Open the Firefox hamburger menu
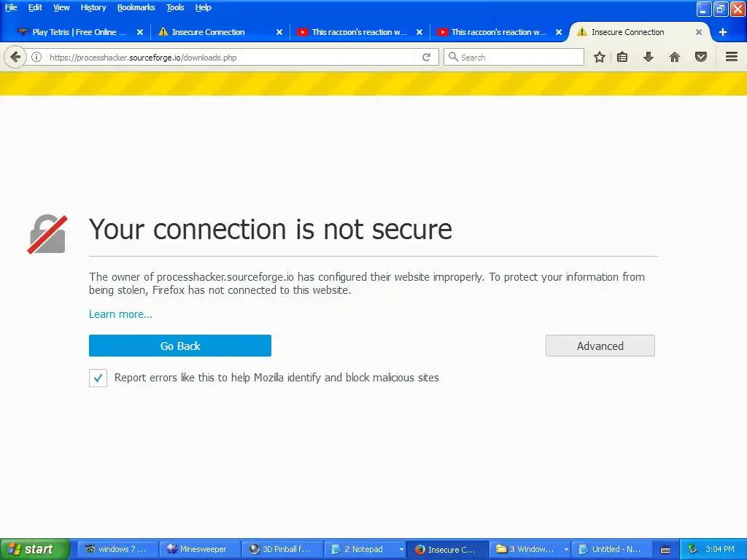 coord(732,57)
